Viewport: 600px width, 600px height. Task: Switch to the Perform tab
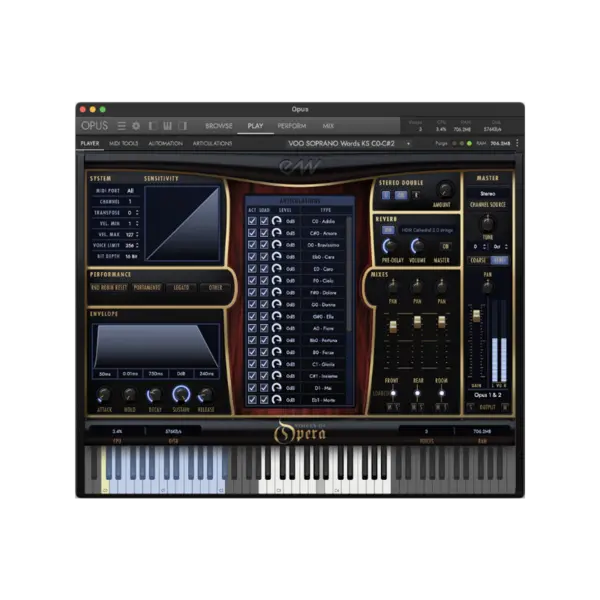292,126
